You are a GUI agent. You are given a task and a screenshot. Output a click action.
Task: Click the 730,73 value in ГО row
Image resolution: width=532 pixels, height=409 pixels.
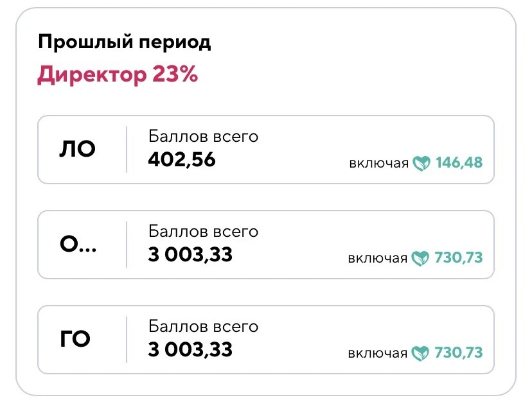(x=458, y=352)
